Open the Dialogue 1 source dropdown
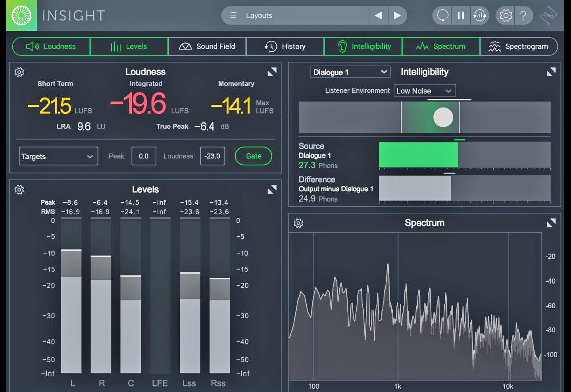Screen dimensions: 571x392 point(350,72)
